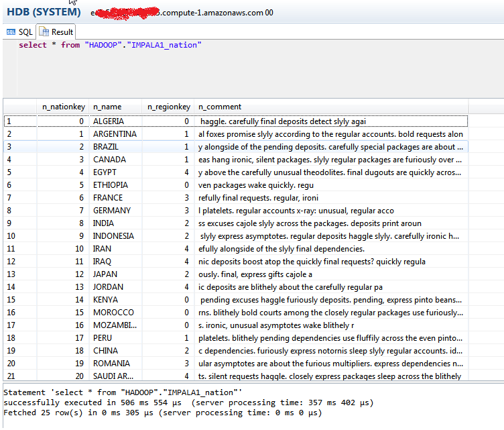
Task: Click into the SQL query editor text
Action: click(x=110, y=45)
